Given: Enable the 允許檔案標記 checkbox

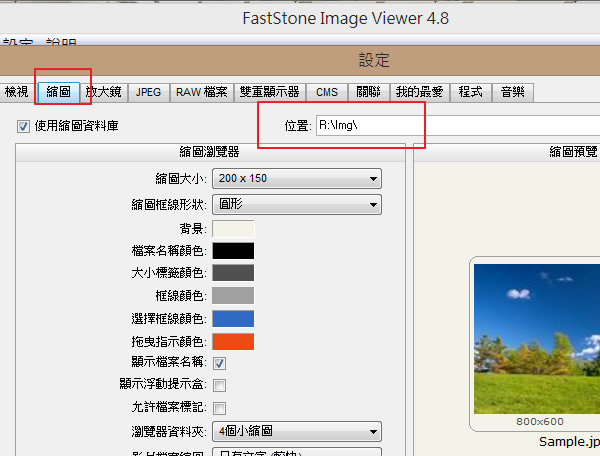Looking at the screenshot, I should [x=220, y=408].
